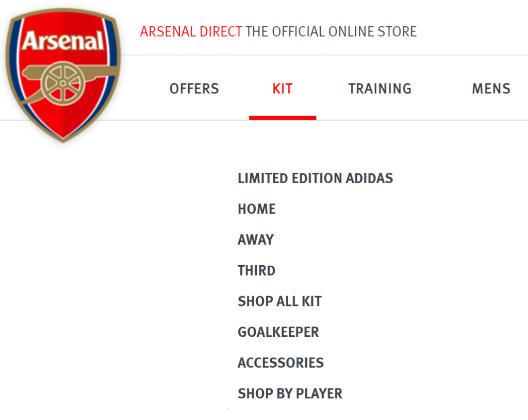
Task: Browse kit ACCESSORIES link
Action: (280, 363)
